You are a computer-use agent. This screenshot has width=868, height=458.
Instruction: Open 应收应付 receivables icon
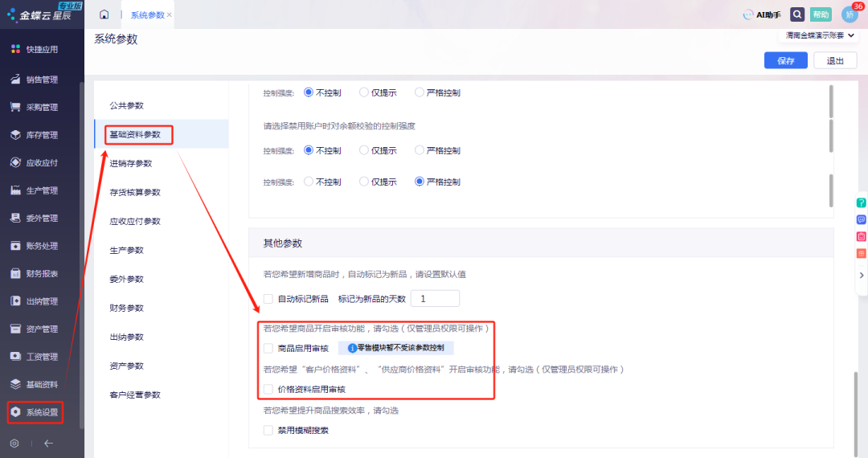tap(15, 162)
